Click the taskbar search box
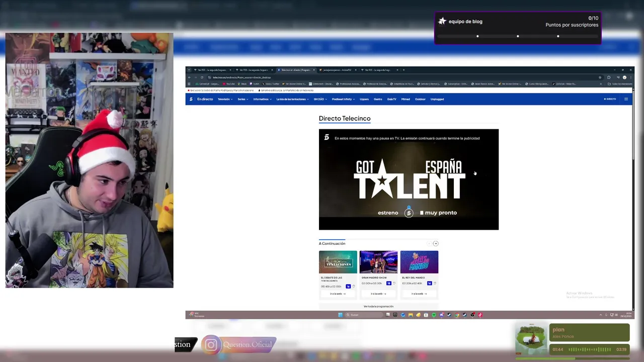This screenshot has height=362, width=644. click(x=364, y=315)
